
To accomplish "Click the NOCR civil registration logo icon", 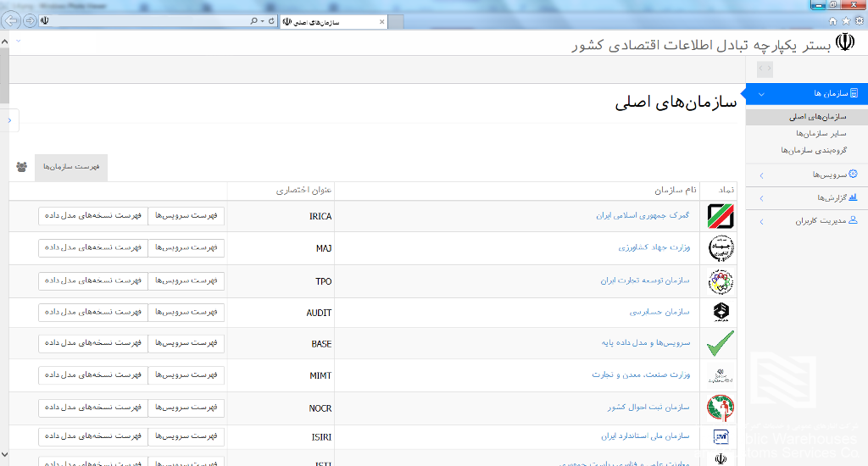I will pyautogui.click(x=721, y=408).
